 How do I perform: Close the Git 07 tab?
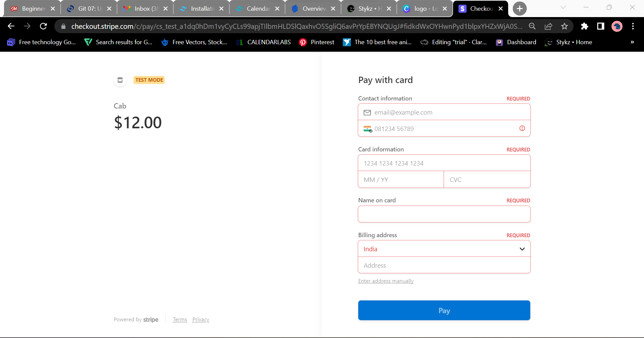[109, 9]
